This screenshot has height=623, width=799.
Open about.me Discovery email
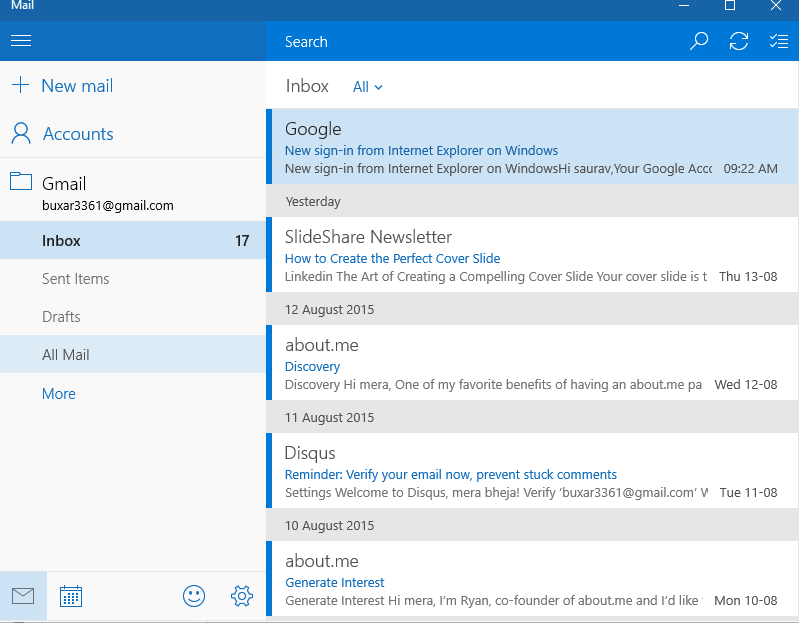click(x=532, y=363)
